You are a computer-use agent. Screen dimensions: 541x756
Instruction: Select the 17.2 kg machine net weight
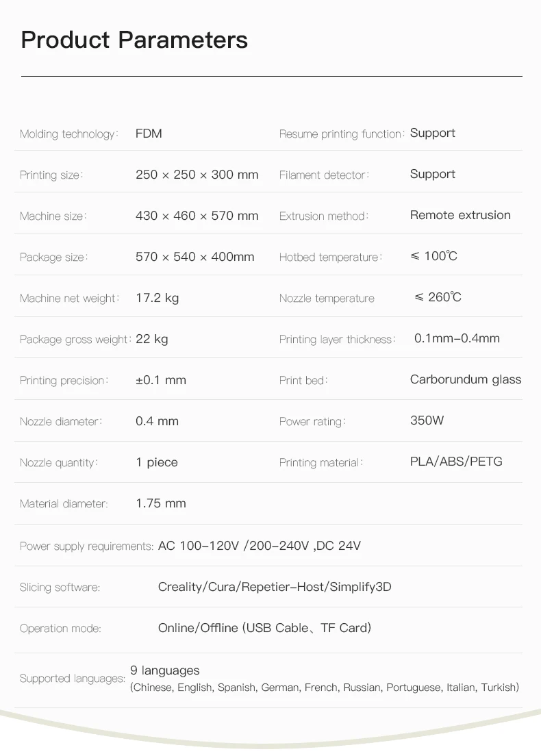pos(157,298)
